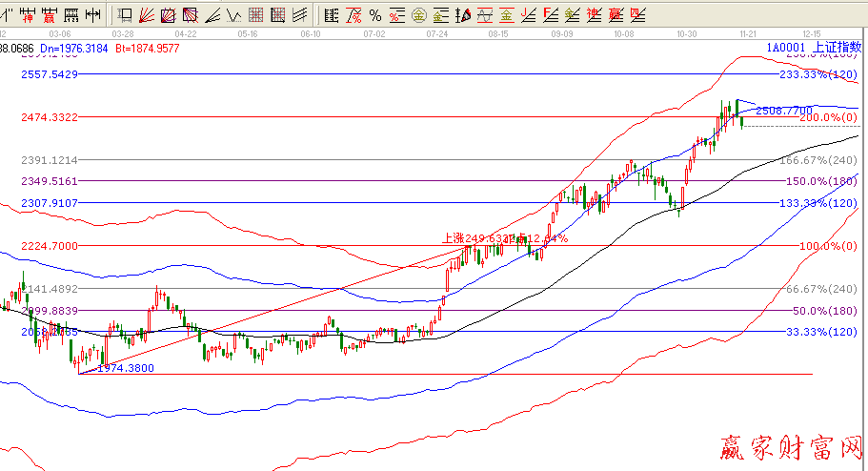Select the black zigzag wave line tool
Image resolution: width=868 pixels, height=471 pixels.
click(233, 15)
